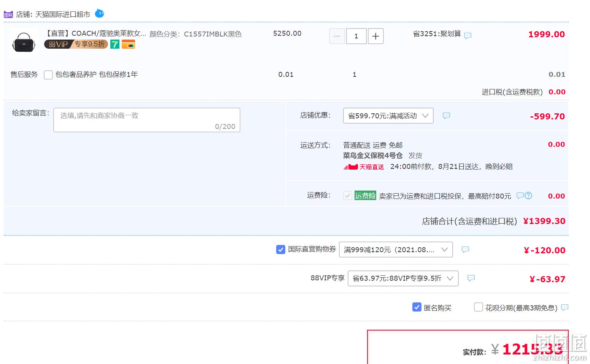Click comment icon next to 花呗分期
Viewport: 590px width, 364px height.
[x=565, y=307]
